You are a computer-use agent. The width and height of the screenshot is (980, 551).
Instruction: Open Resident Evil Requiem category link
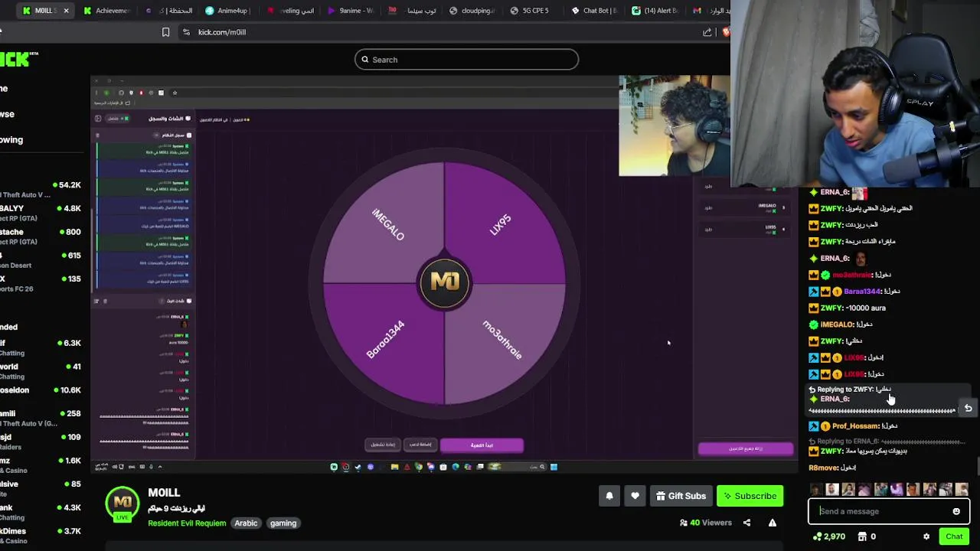click(187, 523)
